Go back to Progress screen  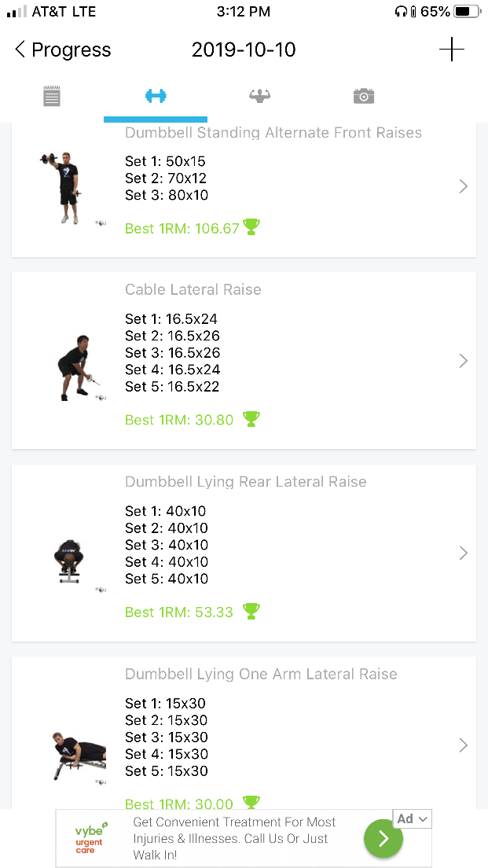[x=63, y=50]
